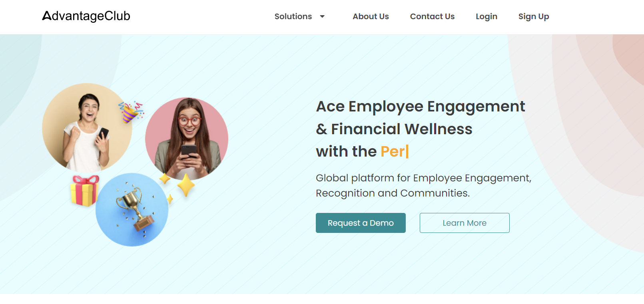Click the Learn More button
The image size is (644, 304).
tap(464, 223)
